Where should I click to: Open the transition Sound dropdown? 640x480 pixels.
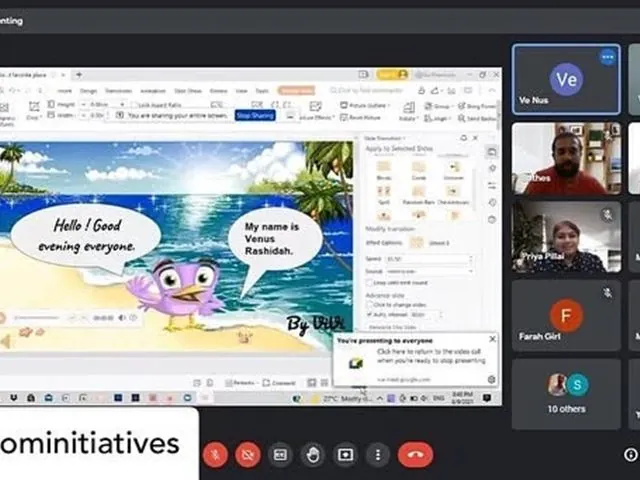click(429, 271)
